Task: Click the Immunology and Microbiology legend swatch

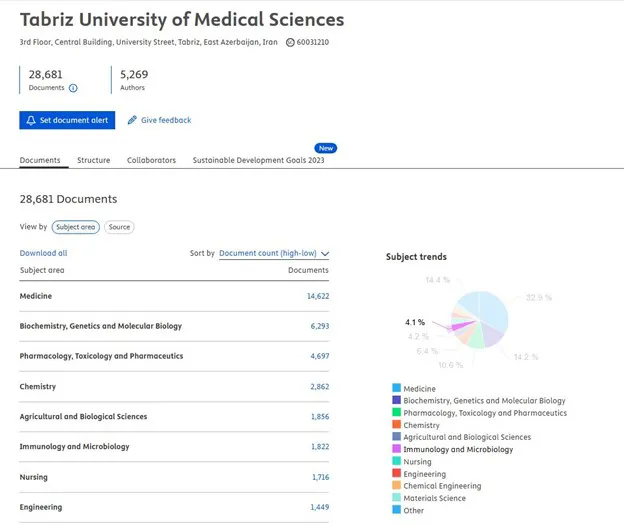Action: [x=396, y=449]
